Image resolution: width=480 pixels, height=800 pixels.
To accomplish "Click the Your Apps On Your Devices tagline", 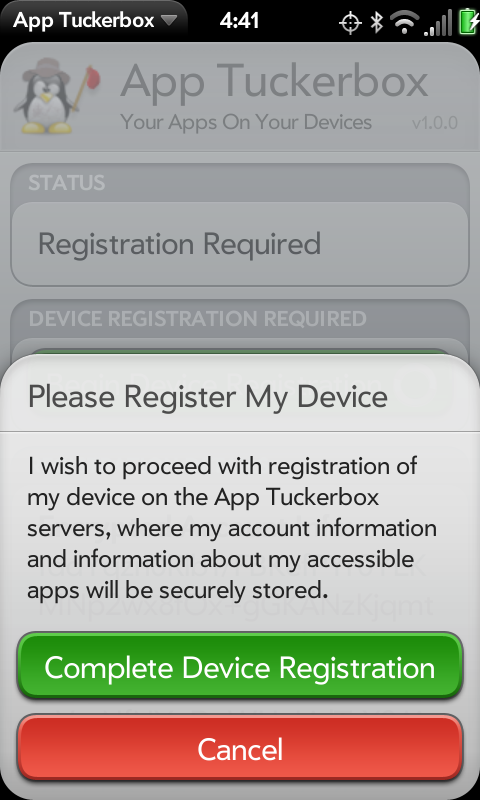I will click(x=246, y=122).
